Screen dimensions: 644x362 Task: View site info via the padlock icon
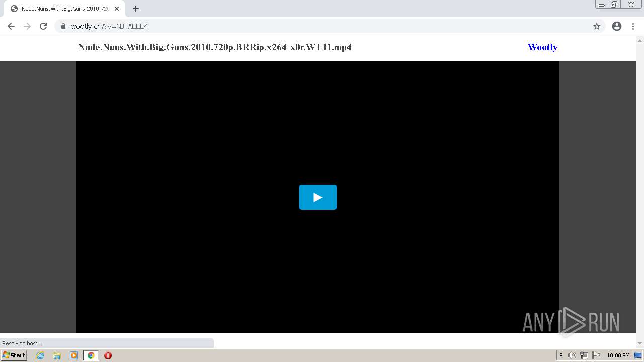click(63, 26)
